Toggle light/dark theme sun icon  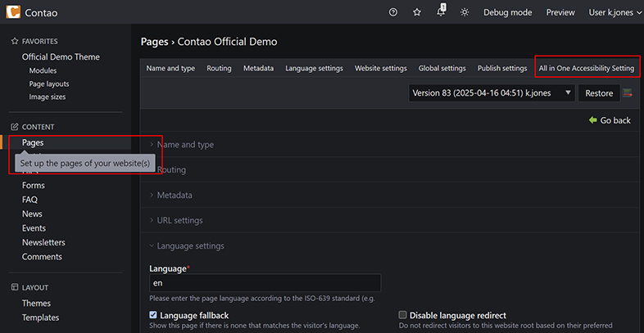point(465,12)
